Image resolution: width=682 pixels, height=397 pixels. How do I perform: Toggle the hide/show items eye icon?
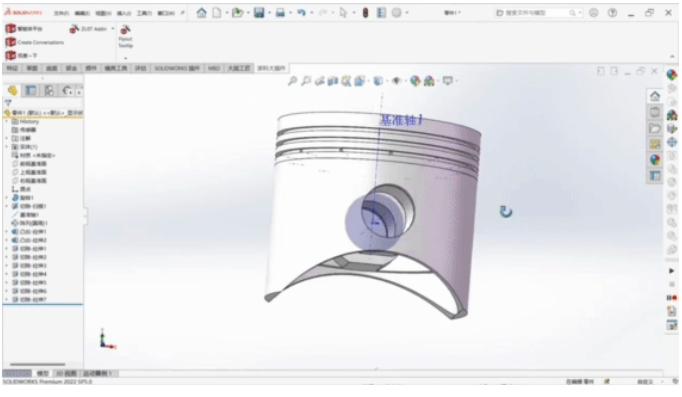[x=396, y=81]
